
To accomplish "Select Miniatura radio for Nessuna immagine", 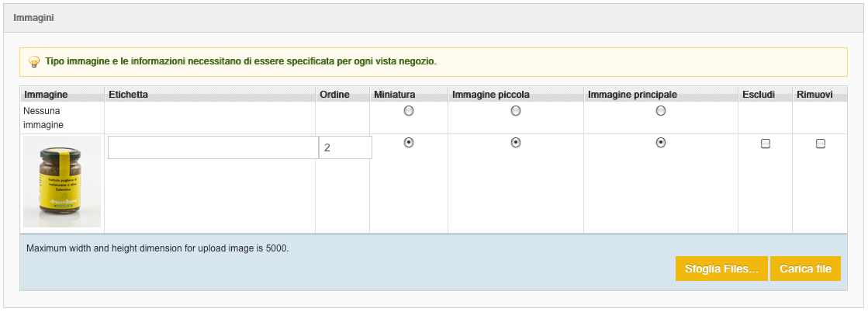I will pos(409,111).
